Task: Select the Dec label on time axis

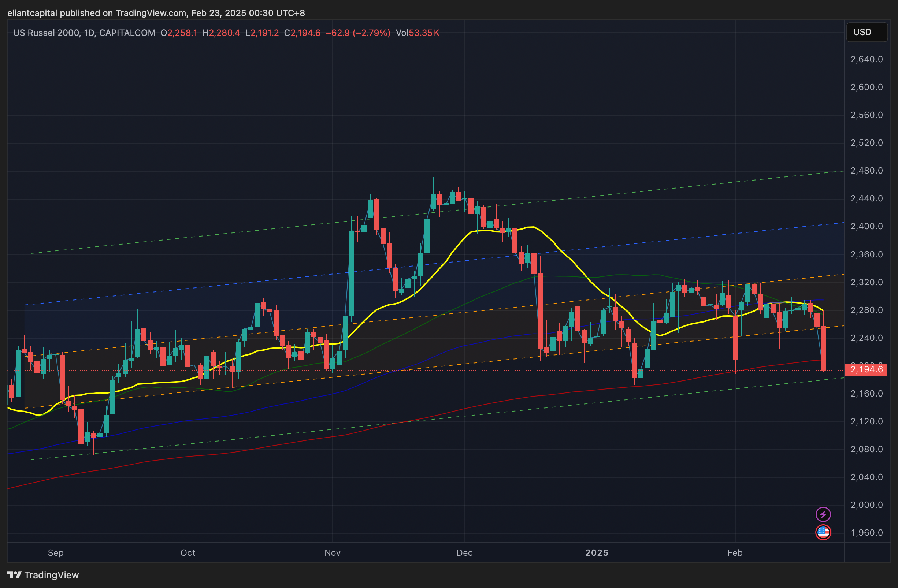Action: (464, 552)
